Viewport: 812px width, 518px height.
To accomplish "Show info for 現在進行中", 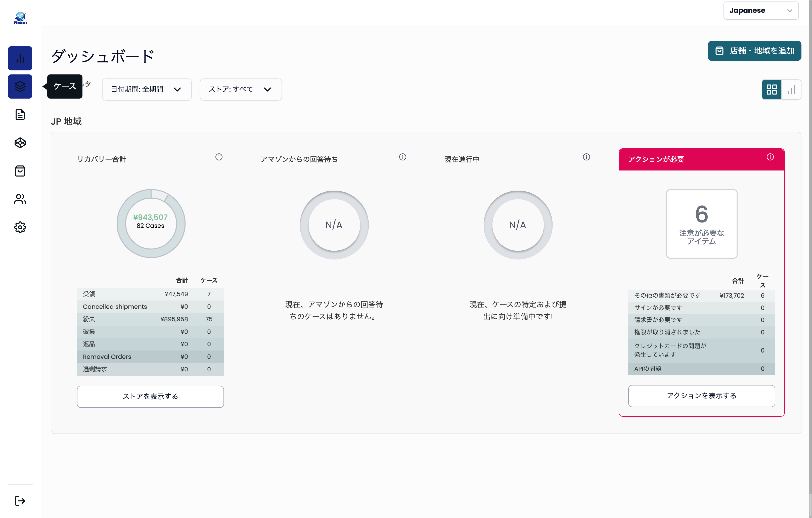I will click(587, 157).
